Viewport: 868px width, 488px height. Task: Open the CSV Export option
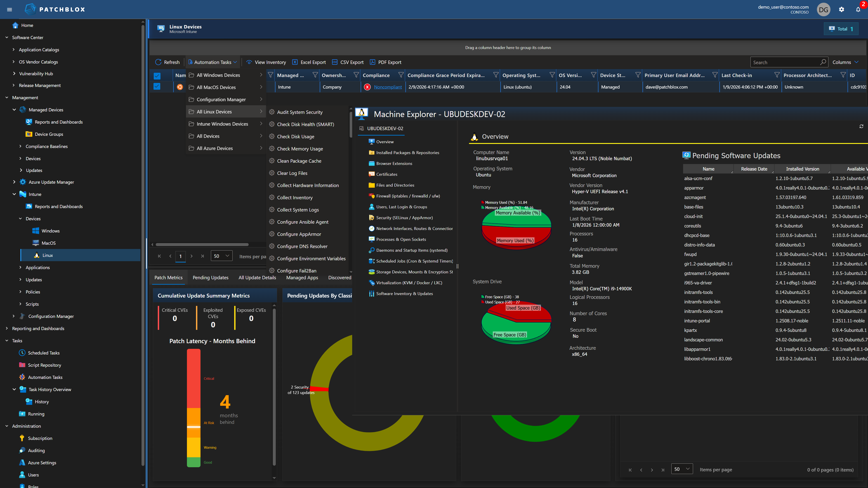(x=347, y=62)
